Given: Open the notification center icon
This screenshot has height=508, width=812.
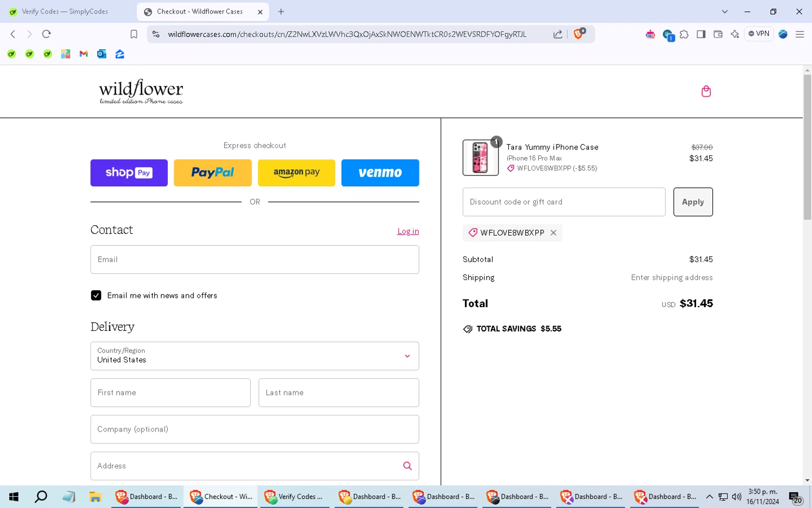Looking at the screenshot, I should tap(795, 497).
